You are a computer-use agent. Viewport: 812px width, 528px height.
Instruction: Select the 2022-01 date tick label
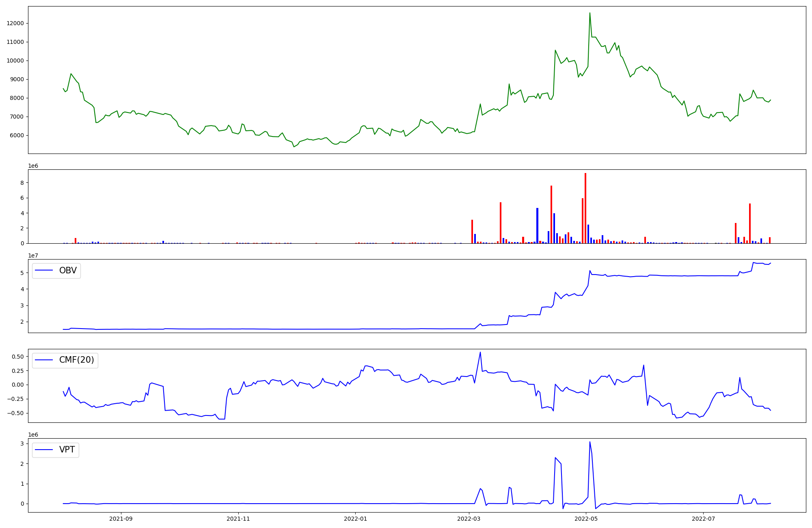[356, 519]
